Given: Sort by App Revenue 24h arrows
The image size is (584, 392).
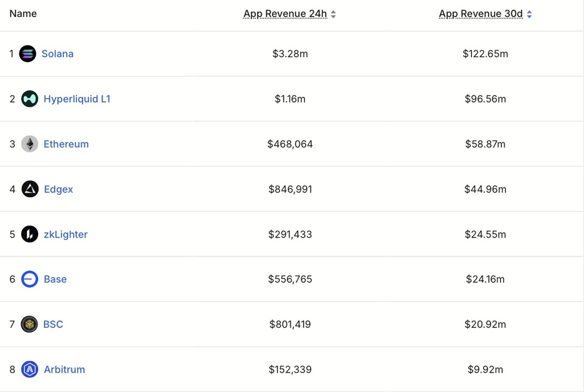Looking at the screenshot, I should point(334,14).
